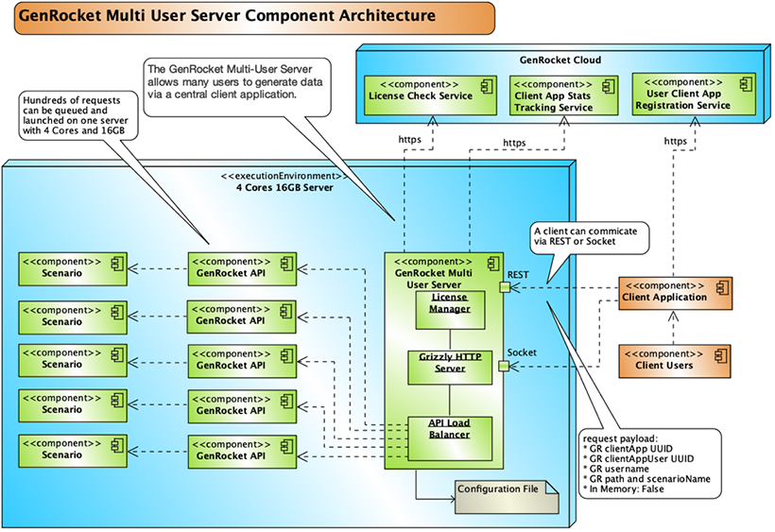The width and height of the screenshot is (775, 532).
Task: Select the REST port square
Action: click(504, 287)
